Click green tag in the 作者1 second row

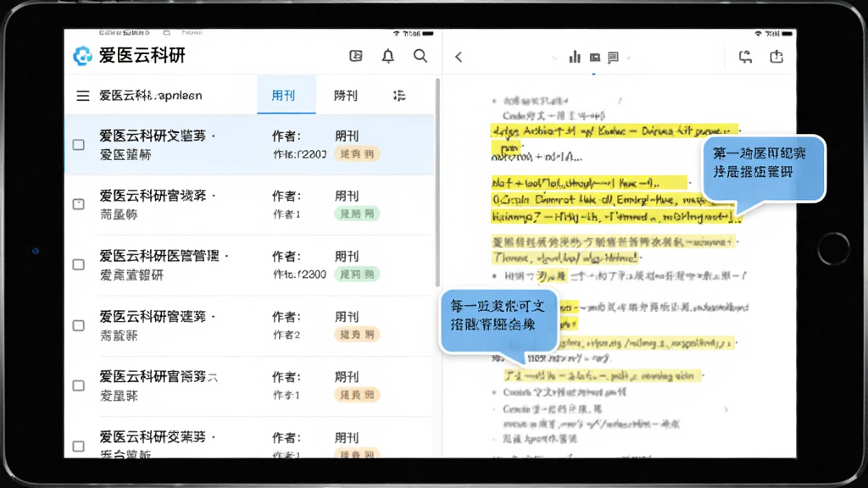pos(357,213)
